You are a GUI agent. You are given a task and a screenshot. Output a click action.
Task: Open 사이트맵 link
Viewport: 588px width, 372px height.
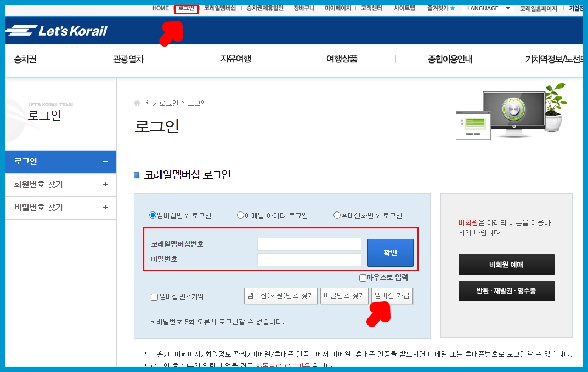404,8
